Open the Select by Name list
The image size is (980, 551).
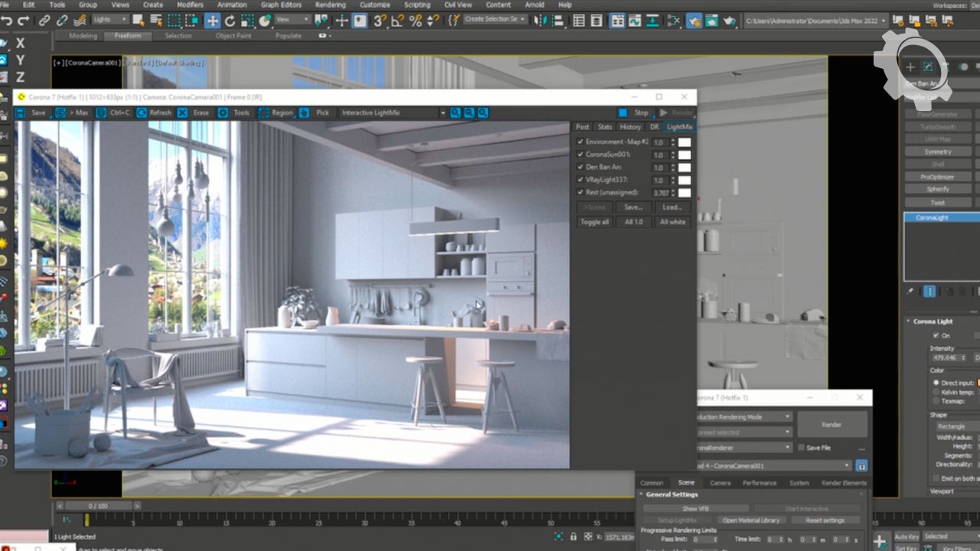156,21
